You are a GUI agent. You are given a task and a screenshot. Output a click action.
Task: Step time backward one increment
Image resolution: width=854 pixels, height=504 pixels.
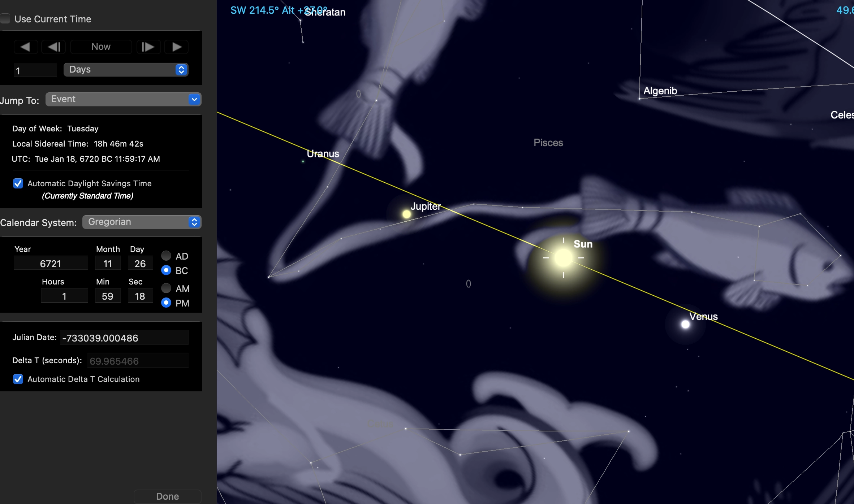[x=54, y=47]
